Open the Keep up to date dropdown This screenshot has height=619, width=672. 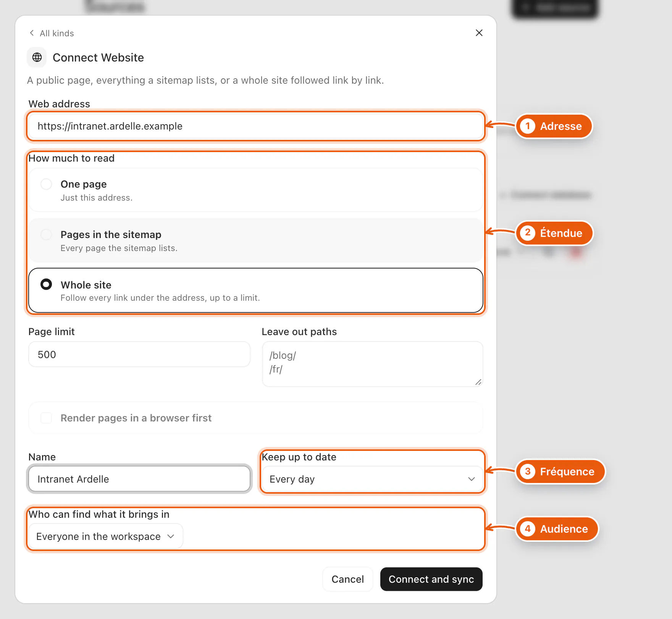point(372,479)
